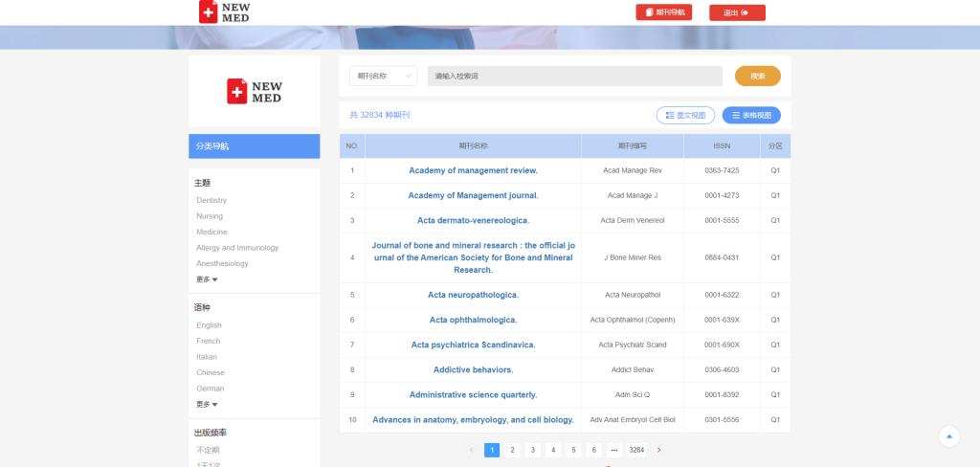Expand 更多 under the 语种 section
Screen dimensions: 980x467
tap(207, 404)
